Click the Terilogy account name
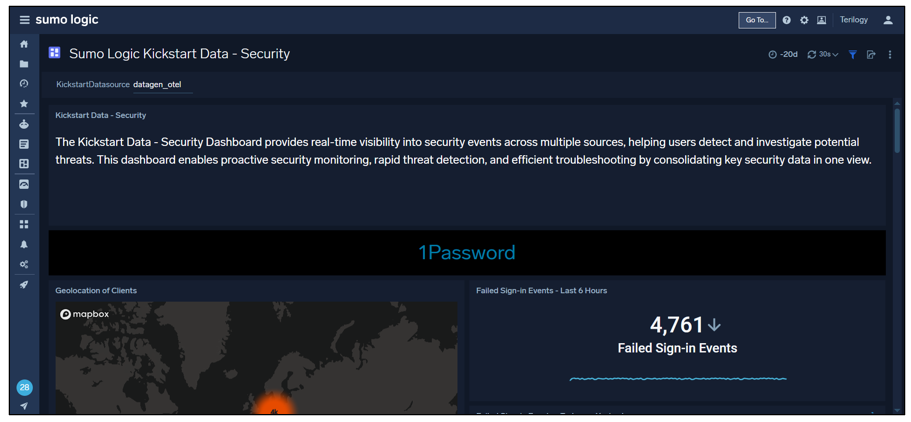Screen dimensions: 911x422 click(853, 20)
